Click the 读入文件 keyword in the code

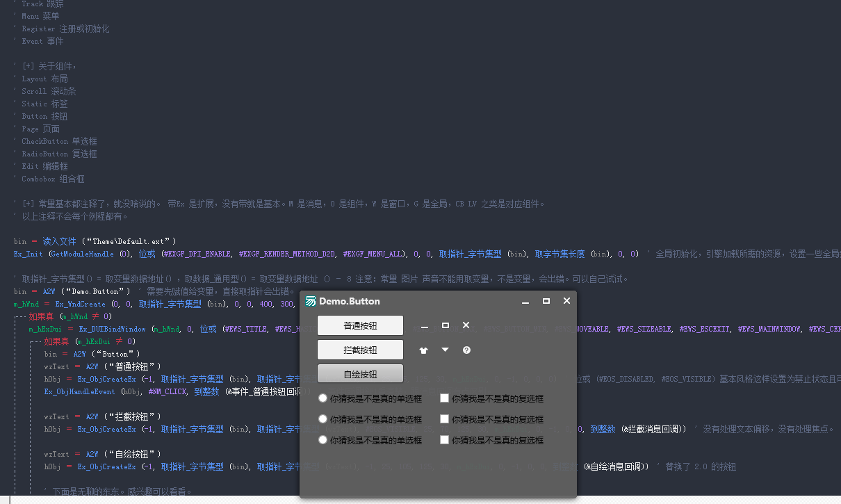60,241
